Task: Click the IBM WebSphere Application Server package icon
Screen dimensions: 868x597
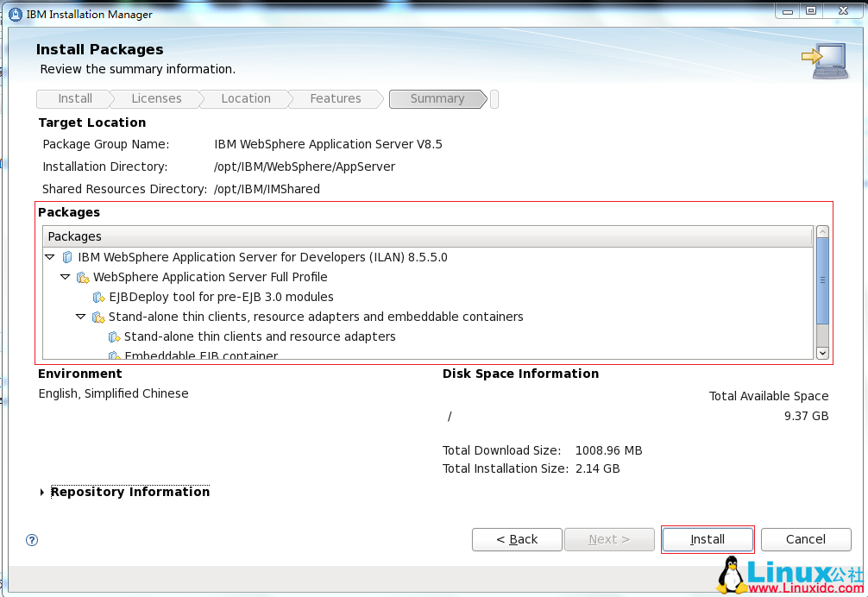Action: (x=67, y=257)
